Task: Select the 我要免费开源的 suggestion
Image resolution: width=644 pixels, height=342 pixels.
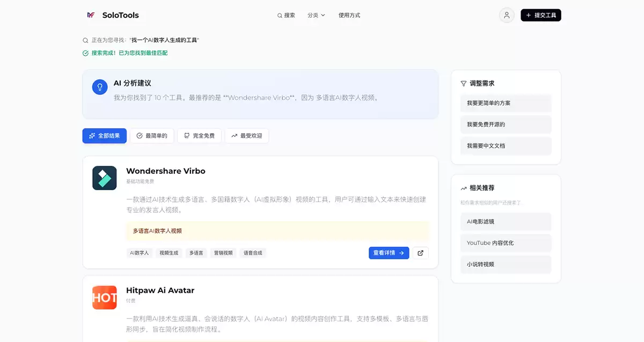Action: (x=506, y=125)
